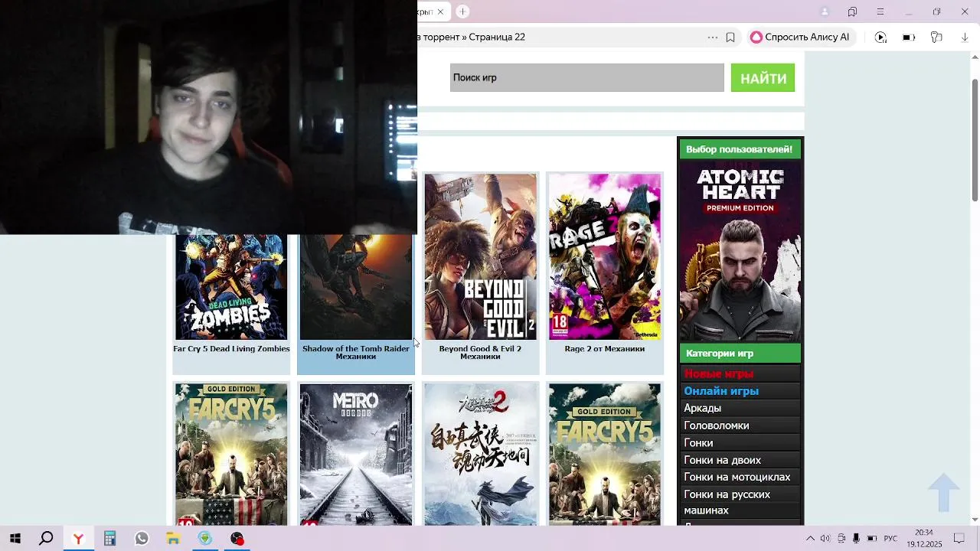This screenshot has height=551, width=980.
Task: Select the Гонки на мотоциклах category
Action: coord(737,478)
